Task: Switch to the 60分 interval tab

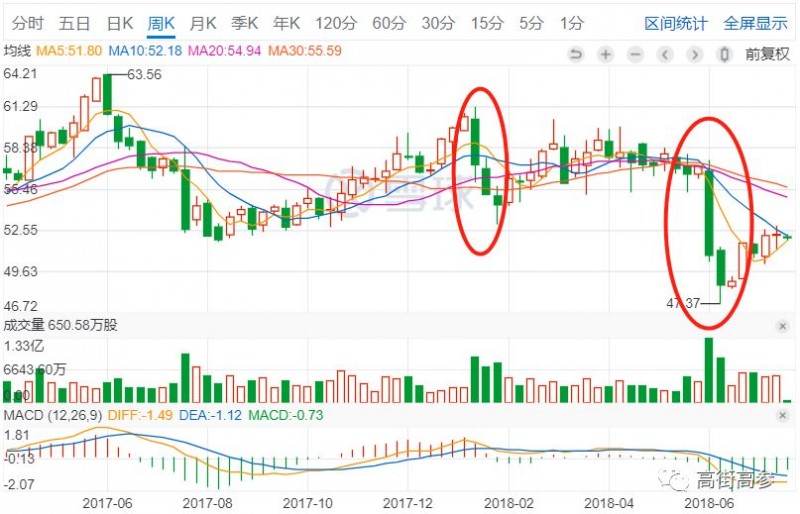Action: [x=388, y=23]
